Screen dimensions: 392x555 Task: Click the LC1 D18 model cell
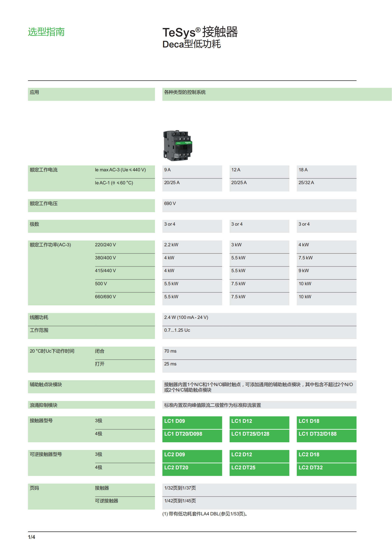pyautogui.click(x=326, y=423)
